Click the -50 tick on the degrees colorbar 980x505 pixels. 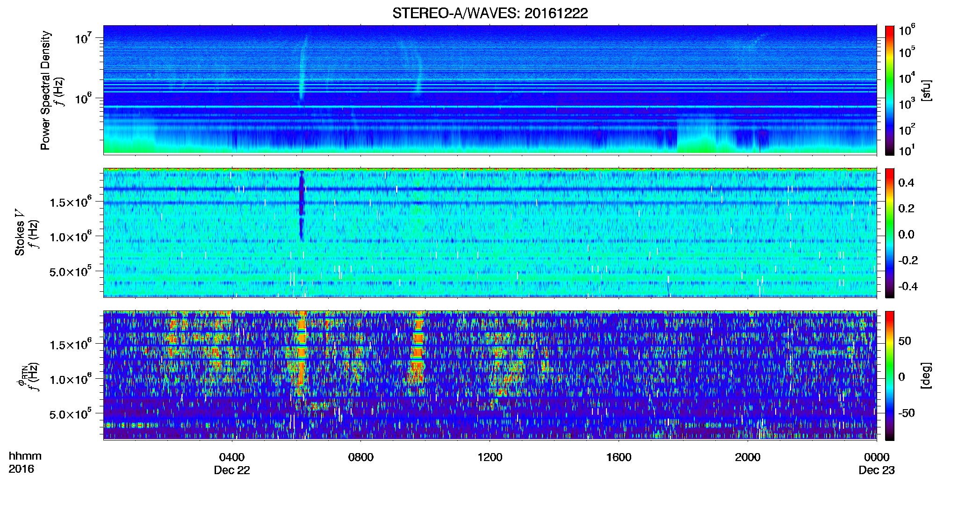(x=907, y=413)
